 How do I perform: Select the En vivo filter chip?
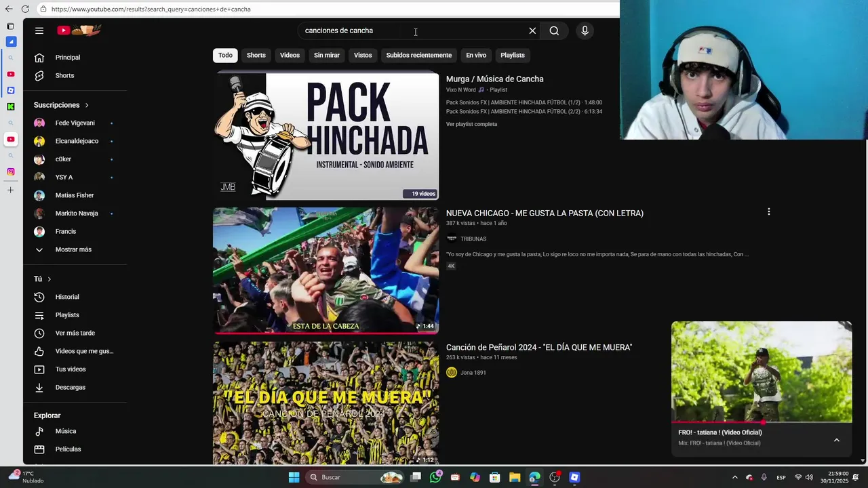476,55
